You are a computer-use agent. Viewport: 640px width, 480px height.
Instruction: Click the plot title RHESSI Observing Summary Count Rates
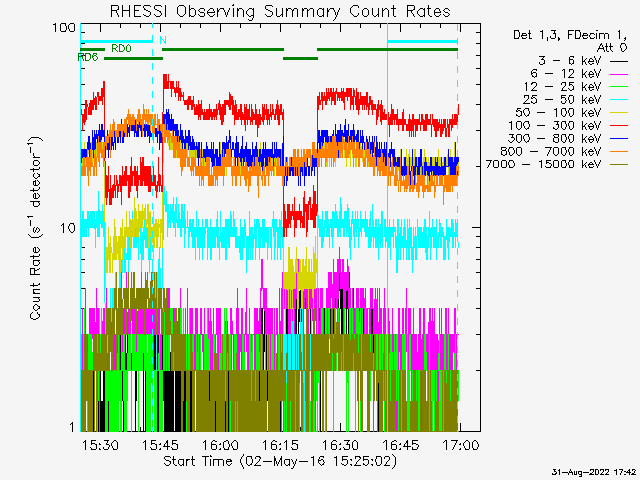[x=280, y=11]
